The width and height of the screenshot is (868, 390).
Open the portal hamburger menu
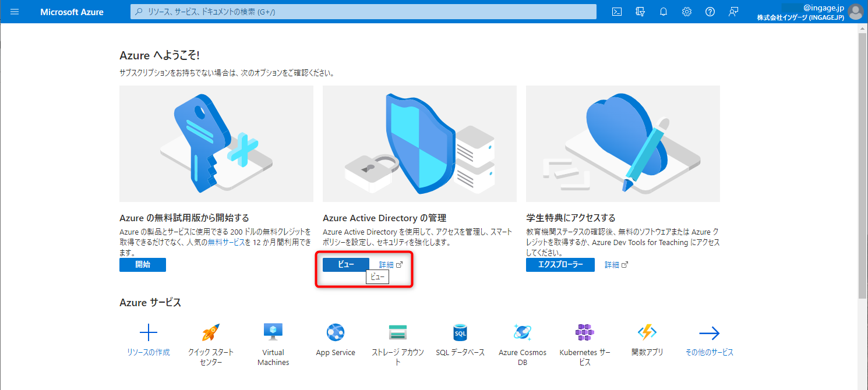pyautogui.click(x=15, y=12)
